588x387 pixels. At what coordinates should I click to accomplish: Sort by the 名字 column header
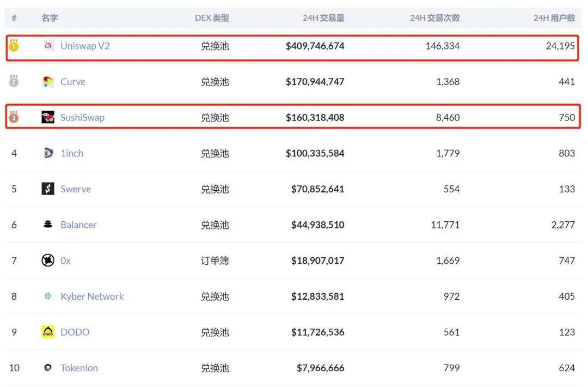coord(50,17)
